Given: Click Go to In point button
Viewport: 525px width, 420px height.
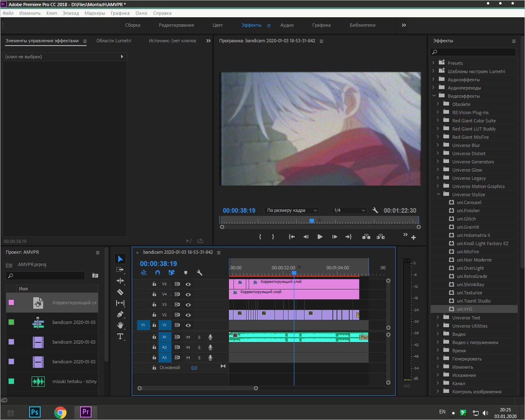Looking at the screenshot, I should (x=291, y=237).
